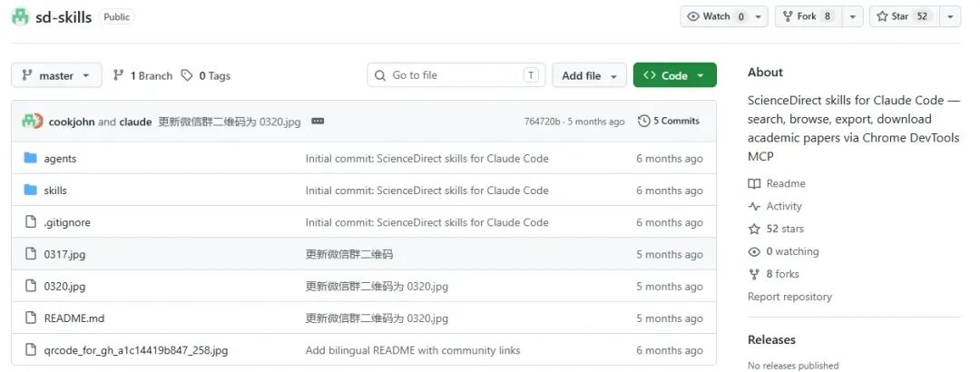
Task: Click the file icon beside README.md
Action: tap(31, 318)
